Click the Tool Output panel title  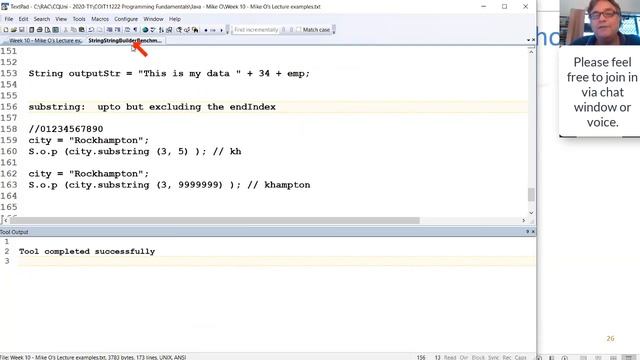pyautogui.click(x=14, y=232)
